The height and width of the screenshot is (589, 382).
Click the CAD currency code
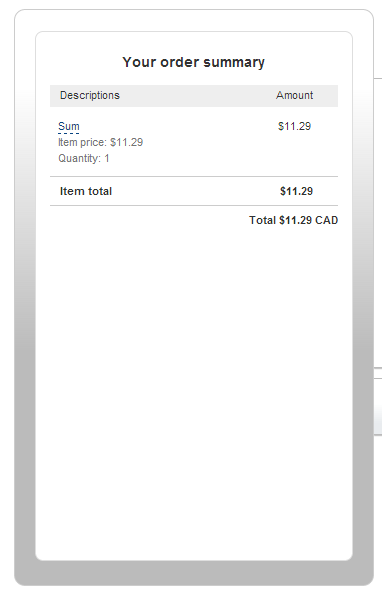point(326,220)
